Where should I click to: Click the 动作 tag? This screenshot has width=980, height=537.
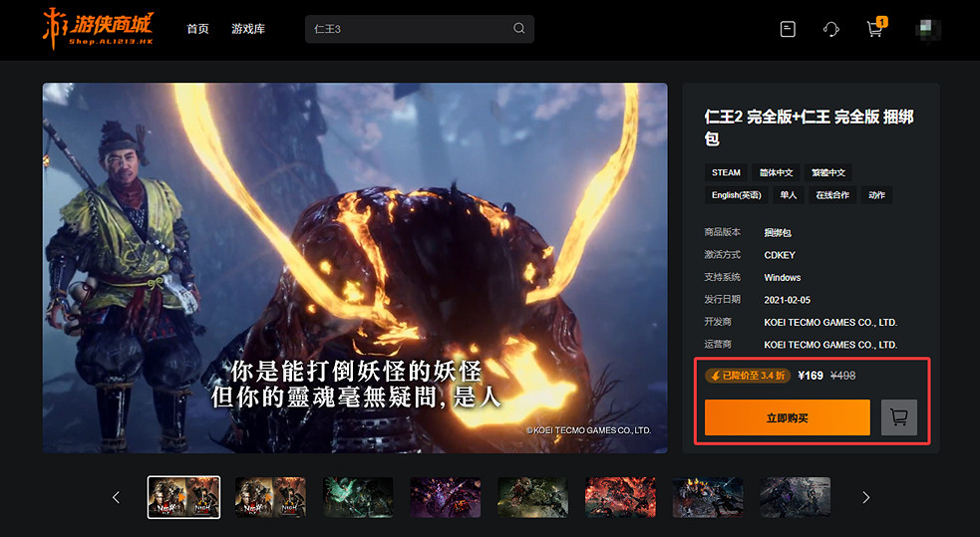click(x=876, y=195)
